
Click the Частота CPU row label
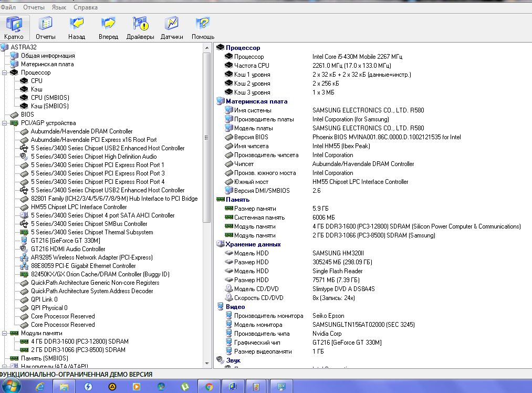tap(252, 66)
